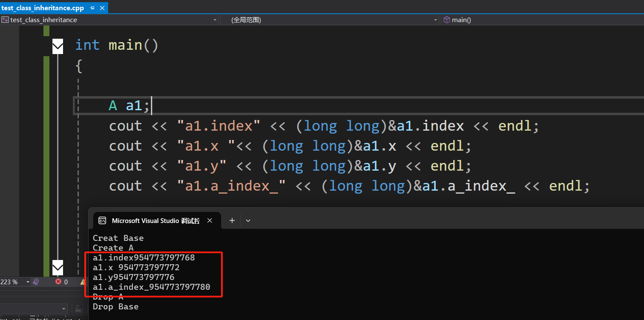The width and height of the screenshot is (644, 320).
Task: Click the red error count icon
Action: (x=58, y=282)
